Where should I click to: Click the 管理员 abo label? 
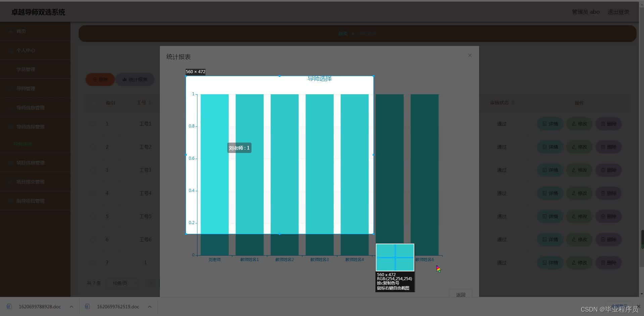tap(586, 12)
